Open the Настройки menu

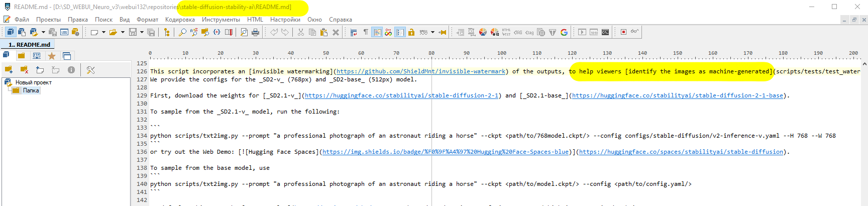click(285, 20)
